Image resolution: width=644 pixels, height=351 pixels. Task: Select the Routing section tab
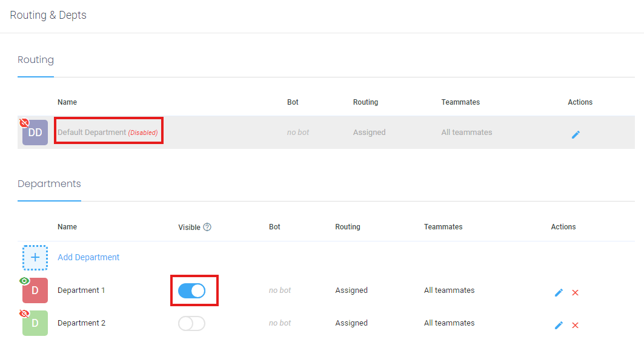click(36, 60)
